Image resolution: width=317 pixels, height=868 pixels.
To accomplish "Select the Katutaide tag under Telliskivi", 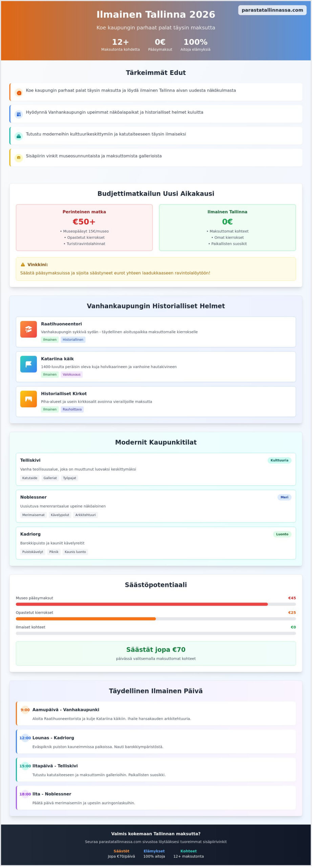I will (30, 478).
